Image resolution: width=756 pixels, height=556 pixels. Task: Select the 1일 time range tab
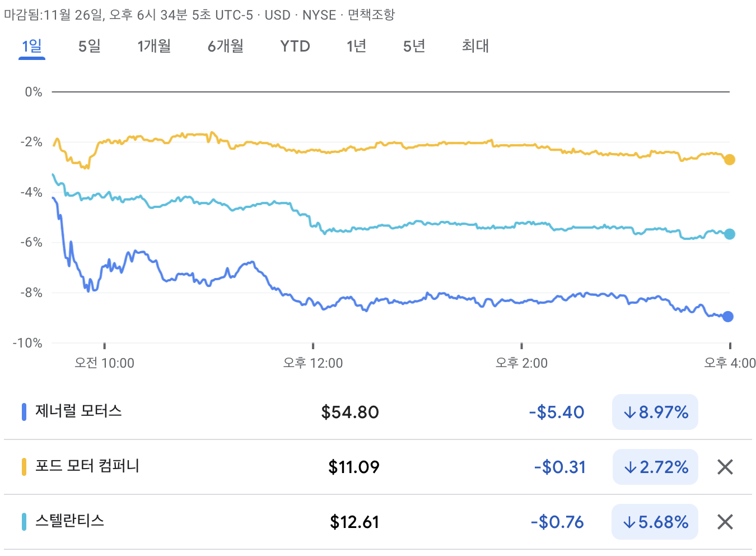pos(32,46)
